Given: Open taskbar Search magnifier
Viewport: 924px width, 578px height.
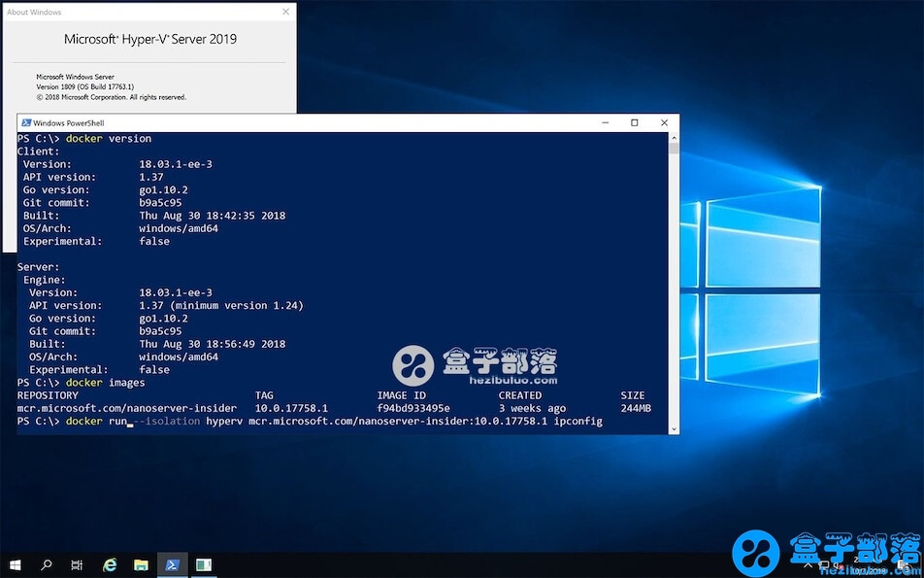Looking at the screenshot, I should (46, 565).
